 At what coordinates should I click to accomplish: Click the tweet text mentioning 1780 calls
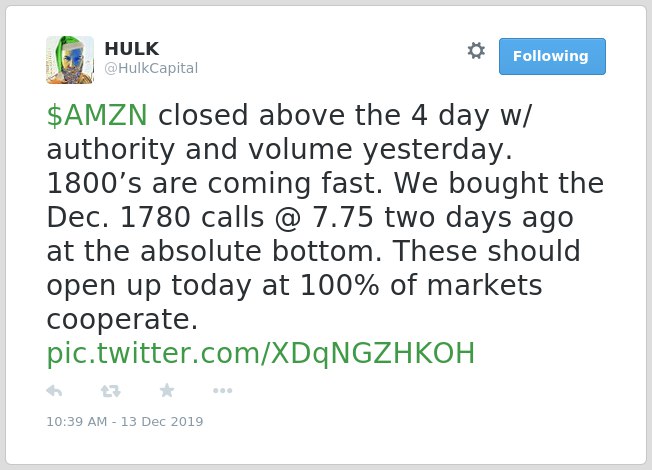click(310, 217)
